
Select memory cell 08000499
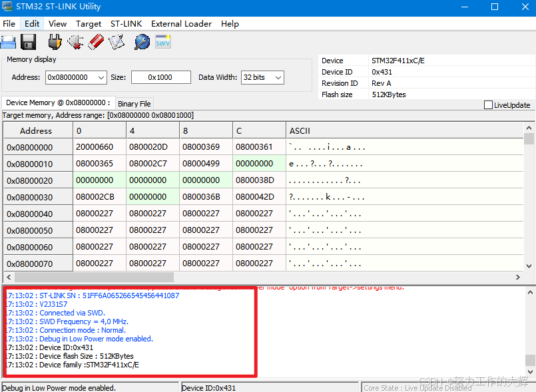[206, 164]
